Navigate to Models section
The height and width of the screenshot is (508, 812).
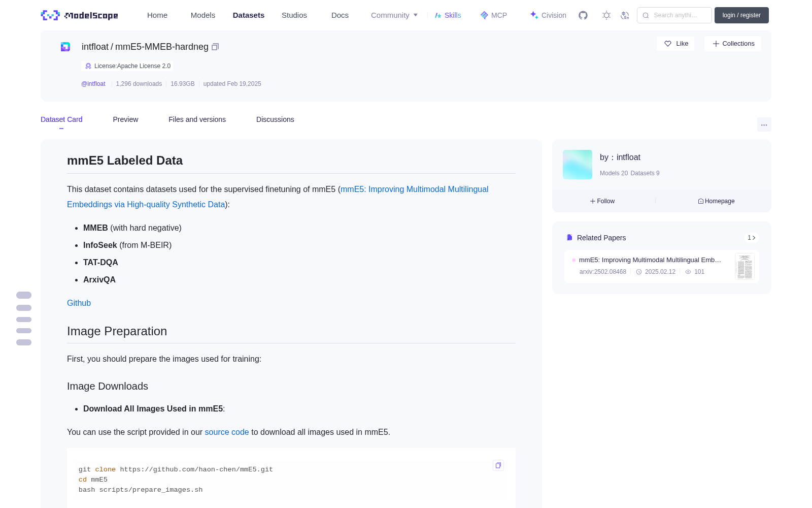[x=203, y=15]
